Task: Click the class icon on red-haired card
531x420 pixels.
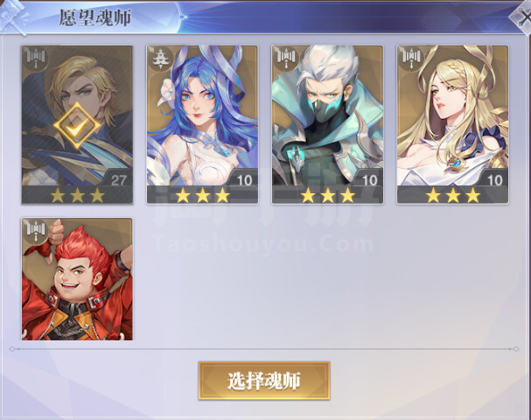Action: click(x=36, y=231)
